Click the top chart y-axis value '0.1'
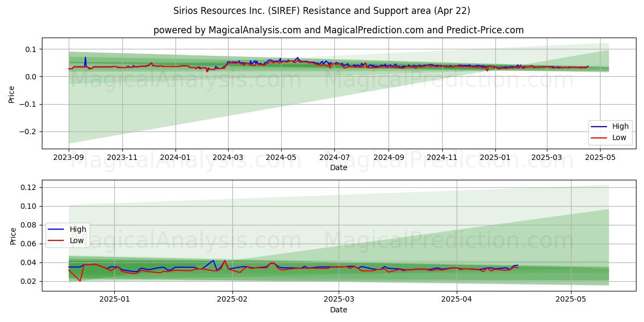 pyautogui.click(x=31, y=49)
